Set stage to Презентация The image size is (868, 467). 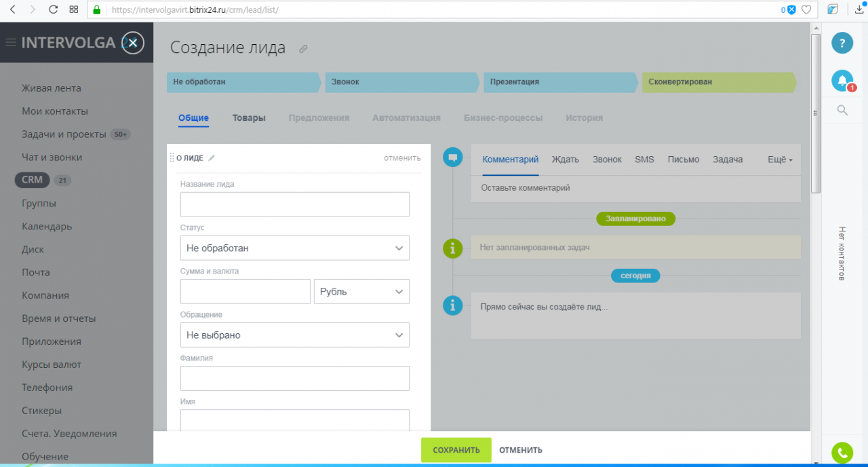coord(561,81)
